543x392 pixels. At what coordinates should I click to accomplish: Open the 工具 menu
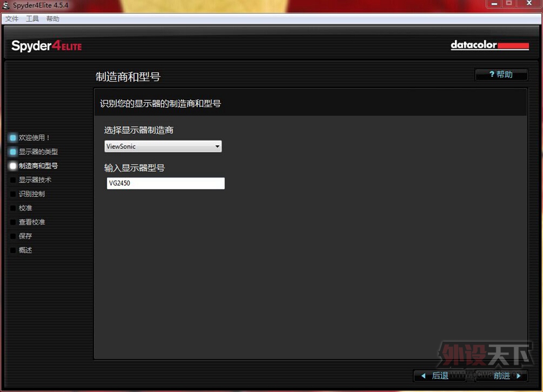[x=32, y=19]
